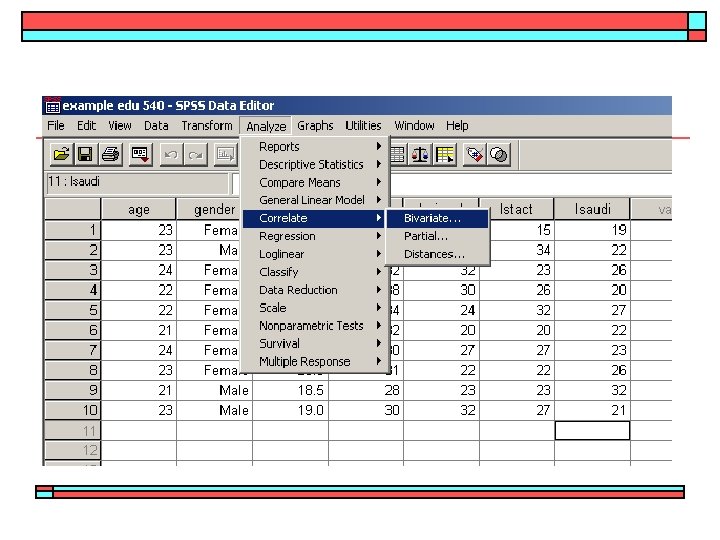Click the 19.0 cell in row 10
Screen dimensions: 720x540
(x=291, y=410)
